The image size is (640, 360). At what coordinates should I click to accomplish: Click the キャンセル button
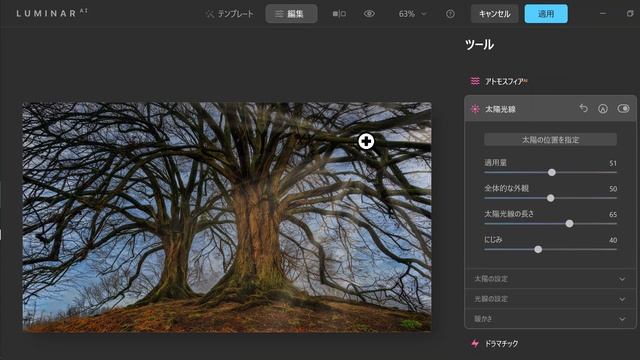494,14
